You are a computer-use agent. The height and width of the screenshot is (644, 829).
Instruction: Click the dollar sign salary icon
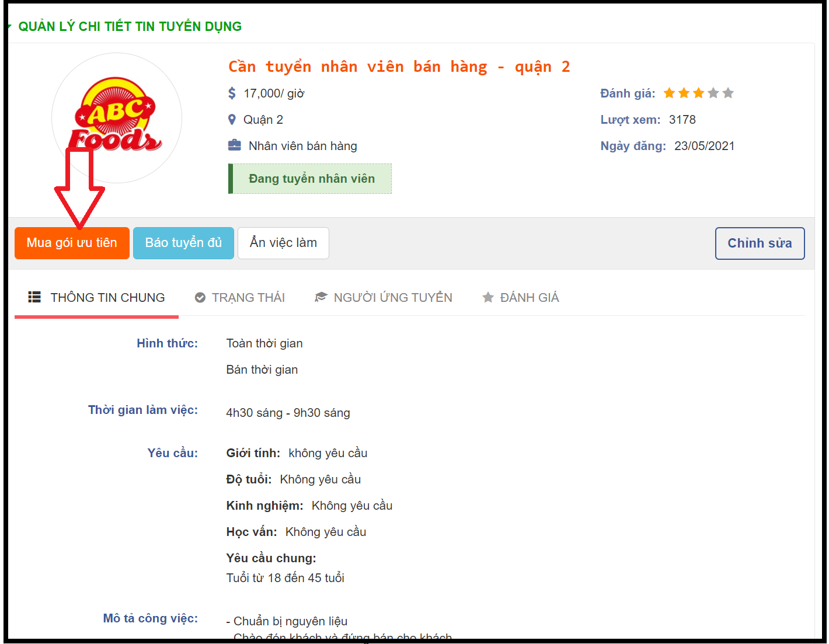point(232,93)
